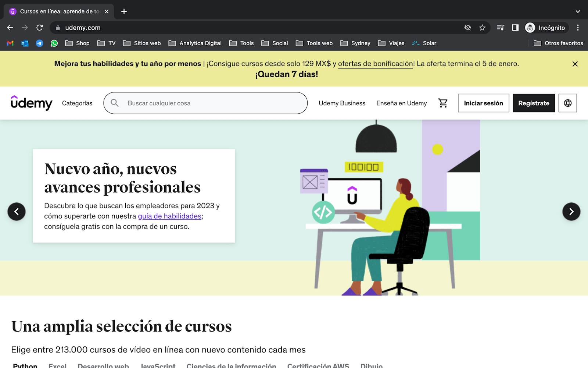
Task: Open the Gmail bookmark icon
Action: tap(10, 43)
